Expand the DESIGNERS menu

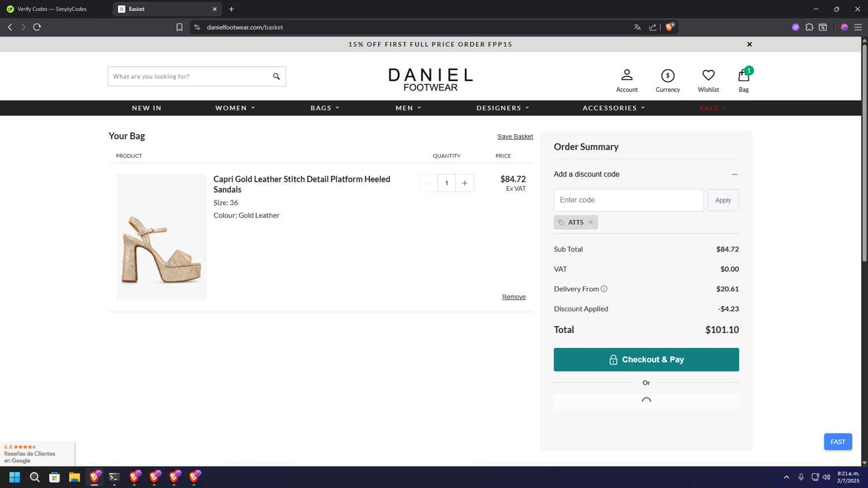point(503,108)
